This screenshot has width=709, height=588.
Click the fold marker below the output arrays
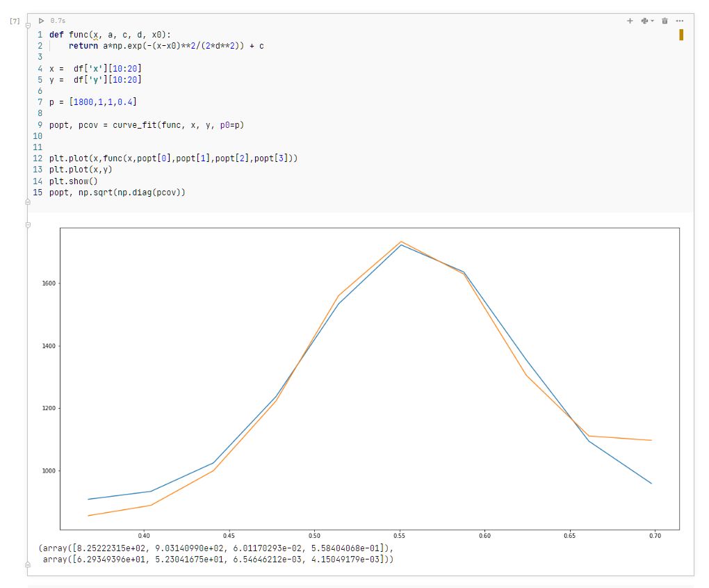(x=28, y=564)
